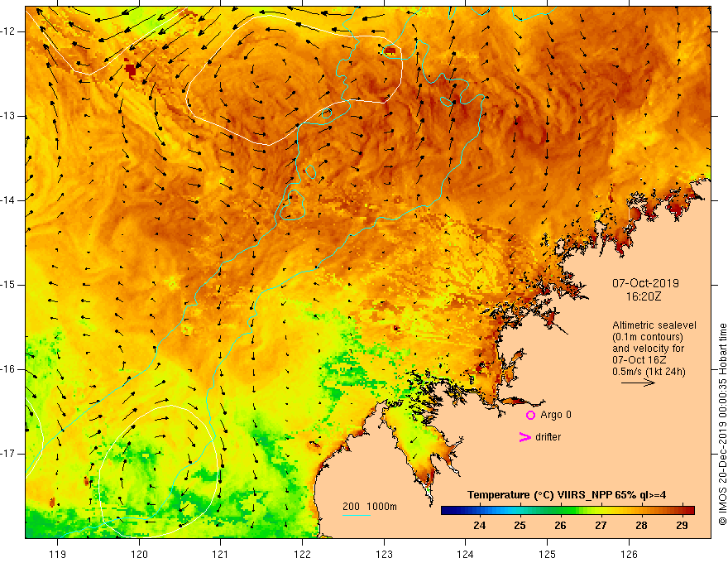Click the longitude axis label 120
The width and height of the screenshot is (728, 563).
coord(139,554)
